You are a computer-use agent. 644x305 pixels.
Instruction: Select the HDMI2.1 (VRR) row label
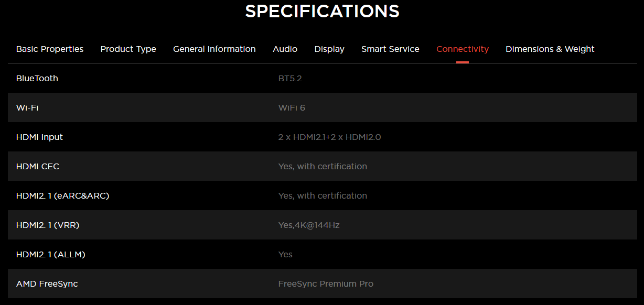tap(48, 225)
